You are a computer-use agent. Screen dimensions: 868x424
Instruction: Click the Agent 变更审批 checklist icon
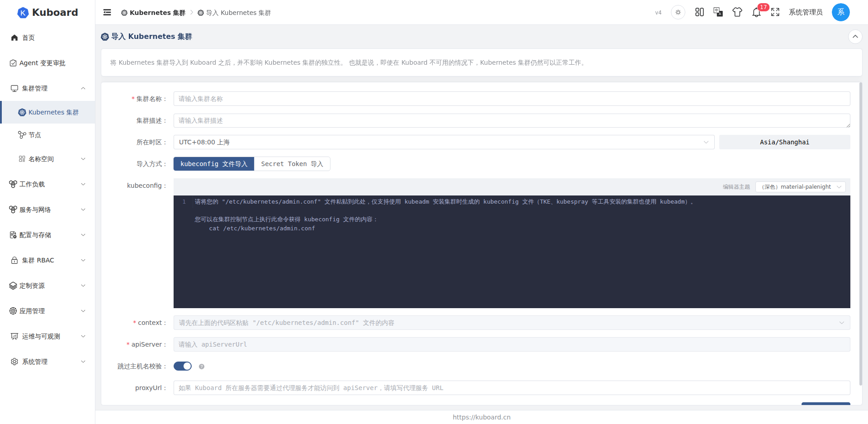13,63
